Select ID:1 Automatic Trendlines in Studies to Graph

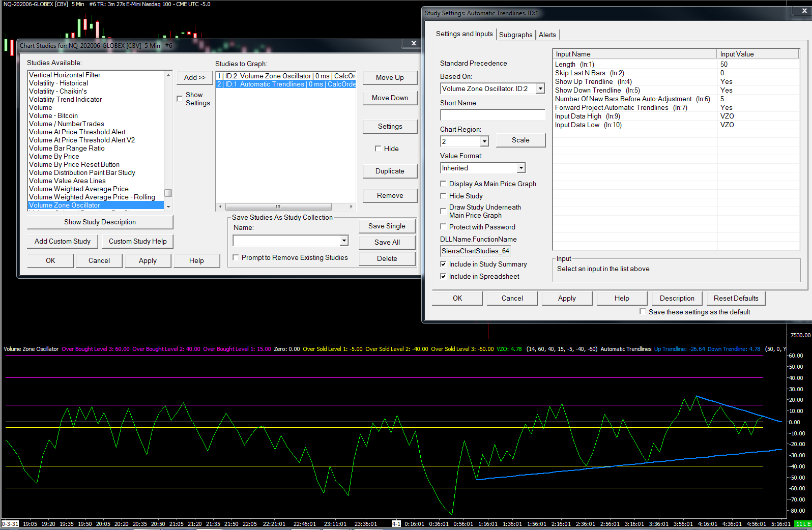286,84
